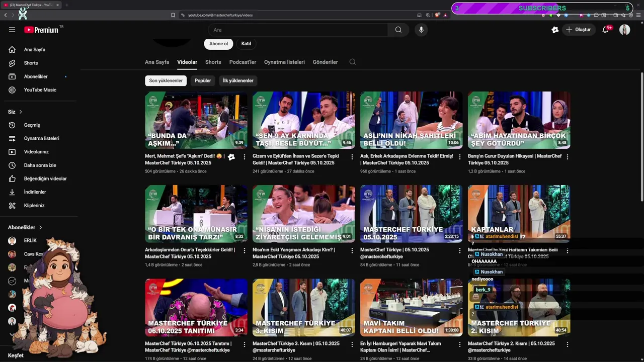Expand the Siz section chevron
The height and width of the screenshot is (362, 644).
pos(21,112)
